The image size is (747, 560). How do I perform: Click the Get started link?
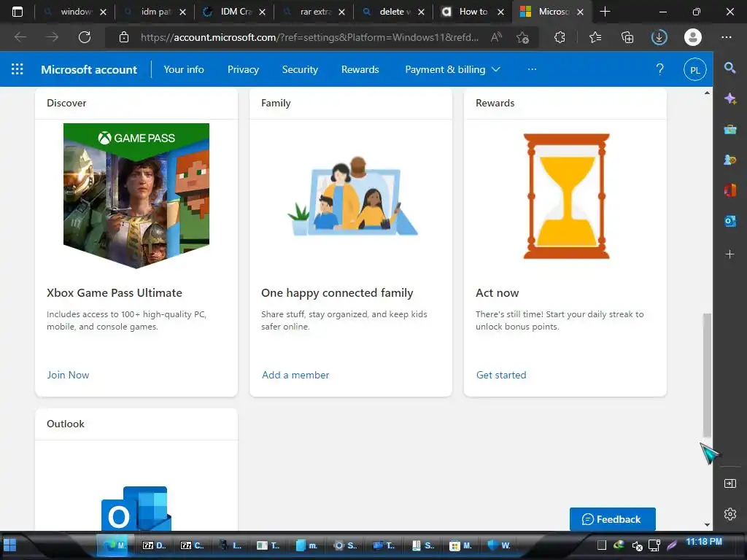pos(501,375)
